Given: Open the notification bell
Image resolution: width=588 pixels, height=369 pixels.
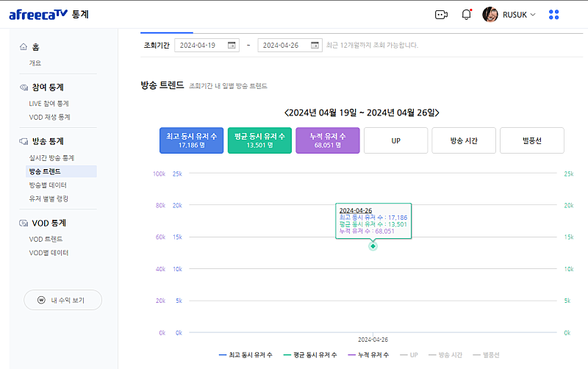Looking at the screenshot, I should [466, 14].
